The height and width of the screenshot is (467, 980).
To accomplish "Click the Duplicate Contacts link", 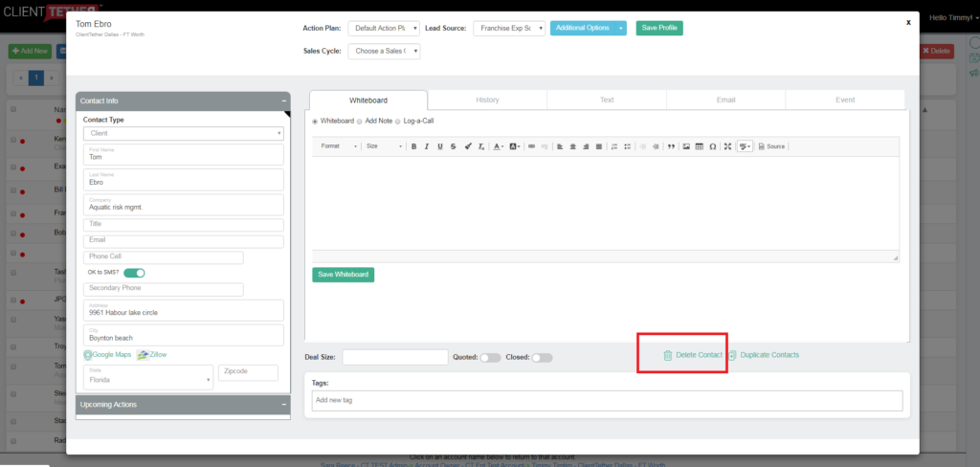I will tap(769, 355).
